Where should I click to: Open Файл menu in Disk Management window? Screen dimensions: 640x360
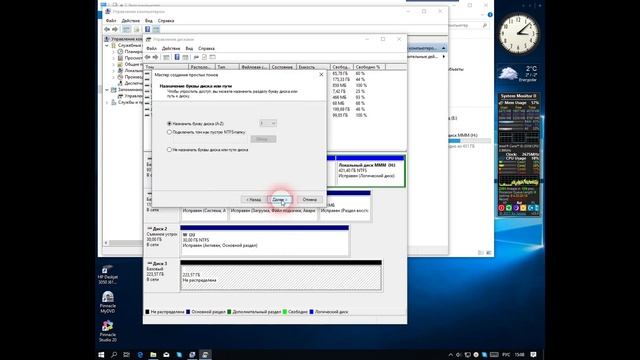point(151,48)
